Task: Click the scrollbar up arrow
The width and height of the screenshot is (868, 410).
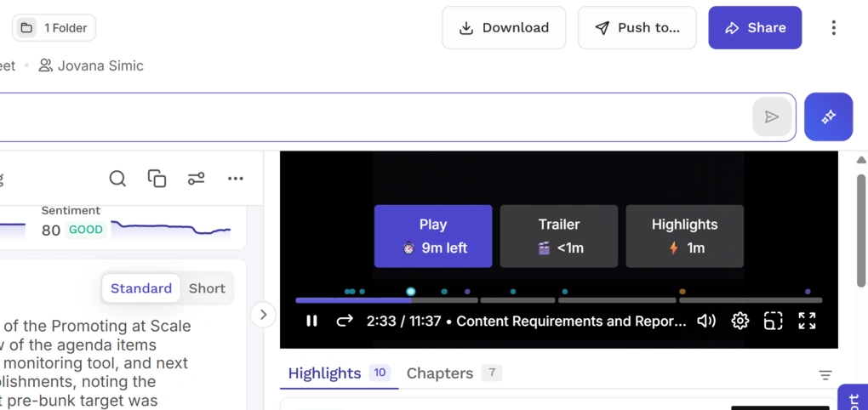Action: coord(861,161)
